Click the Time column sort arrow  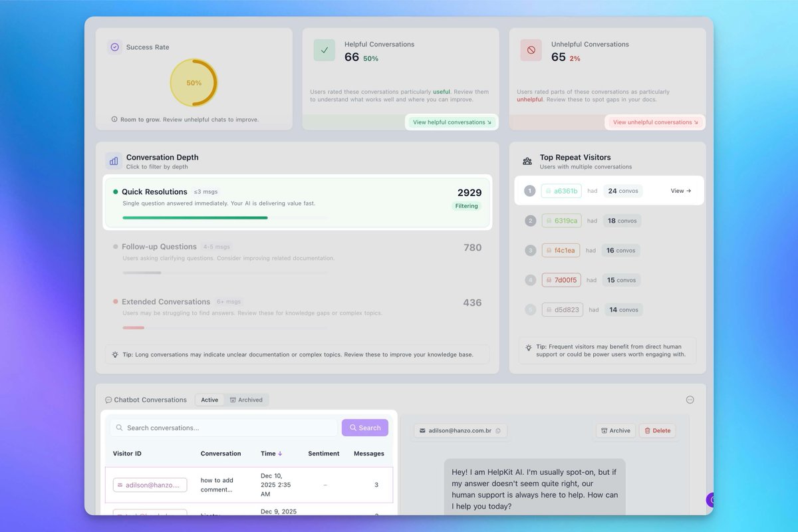[x=280, y=454]
